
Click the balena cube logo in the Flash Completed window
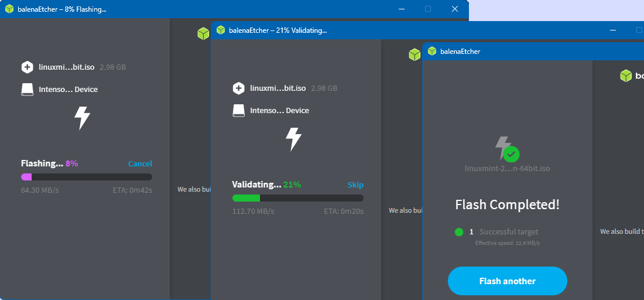pos(626,76)
